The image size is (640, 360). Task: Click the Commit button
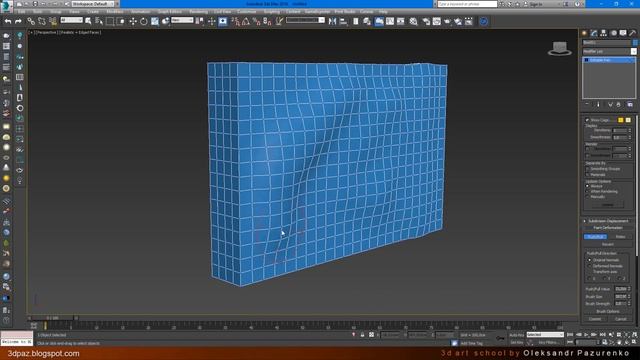(x=595, y=319)
